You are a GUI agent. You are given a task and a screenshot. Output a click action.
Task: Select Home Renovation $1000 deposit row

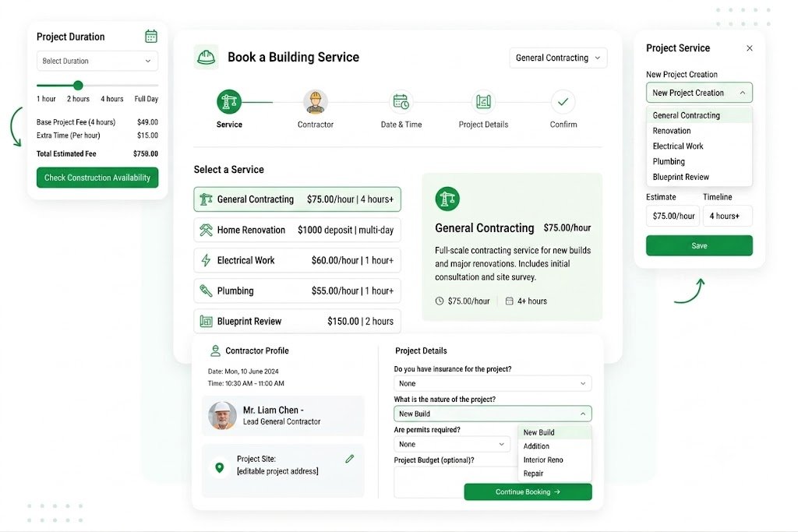click(x=297, y=230)
